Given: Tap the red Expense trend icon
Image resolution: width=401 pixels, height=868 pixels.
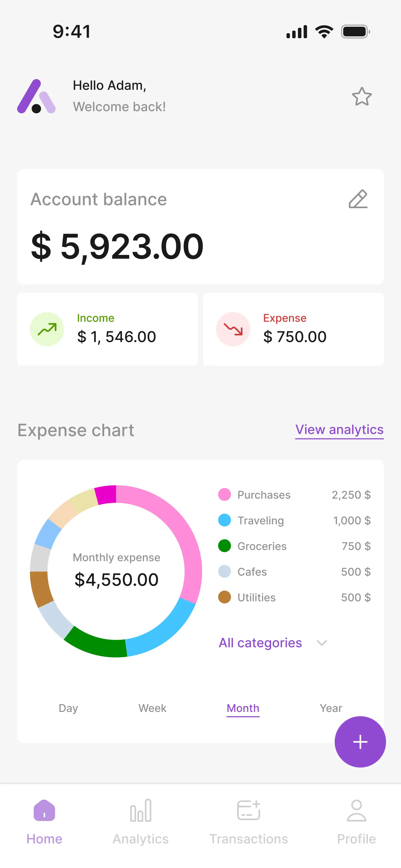Looking at the screenshot, I should point(233,329).
